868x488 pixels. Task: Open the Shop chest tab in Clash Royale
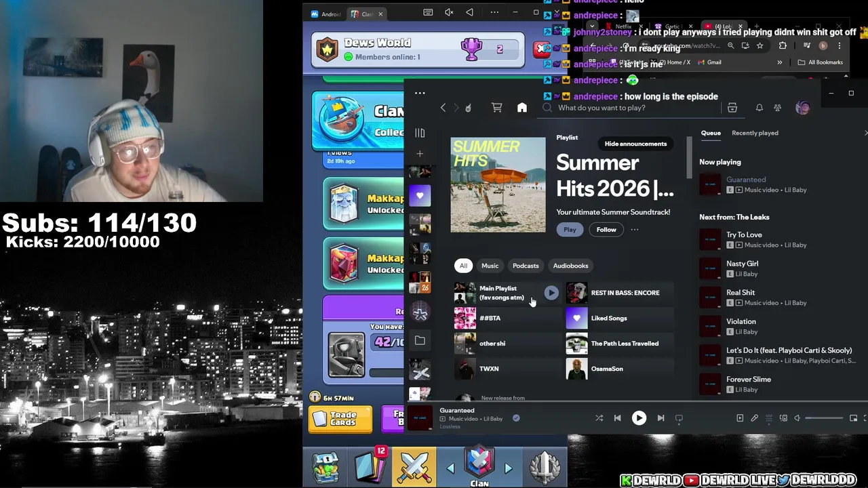pyautogui.click(x=325, y=468)
